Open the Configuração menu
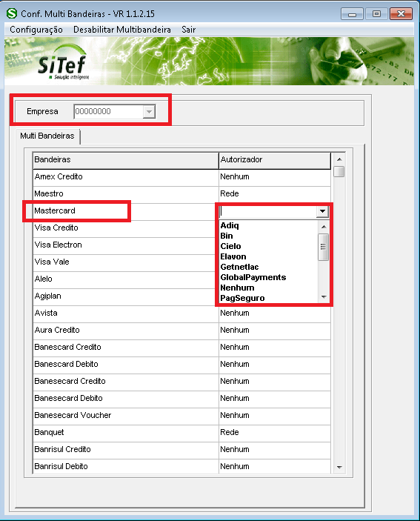420x521 pixels. (x=36, y=30)
